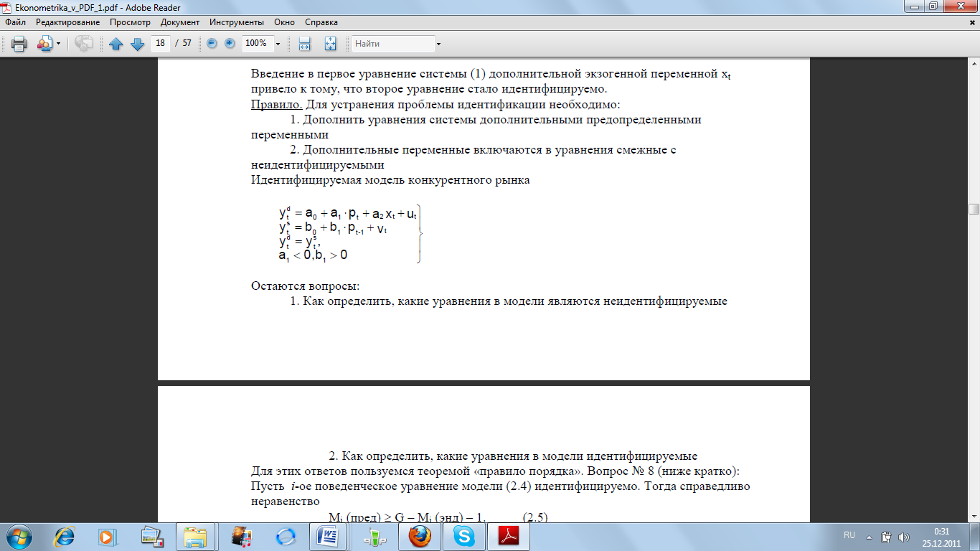
Task: Open Windows Explorer folder on taskbar
Action: tap(194, 536)
